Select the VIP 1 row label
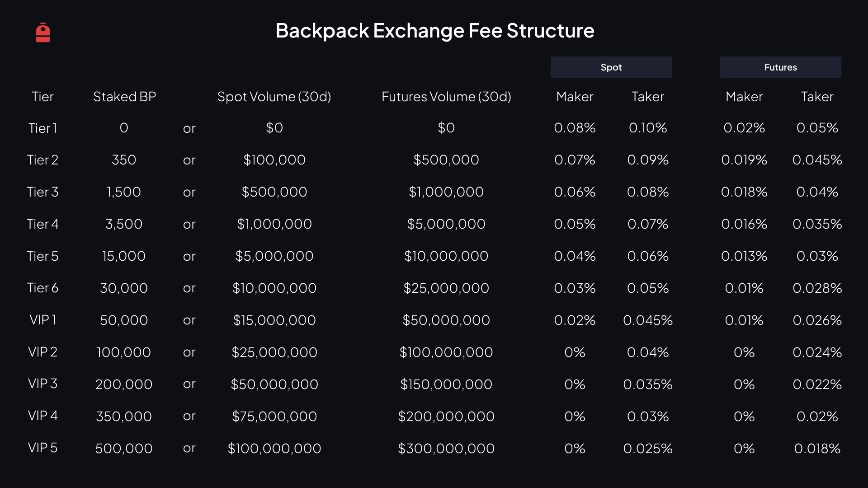Viewport: 868px width, 488px height. pyautogui.click(x=42, y=320)
